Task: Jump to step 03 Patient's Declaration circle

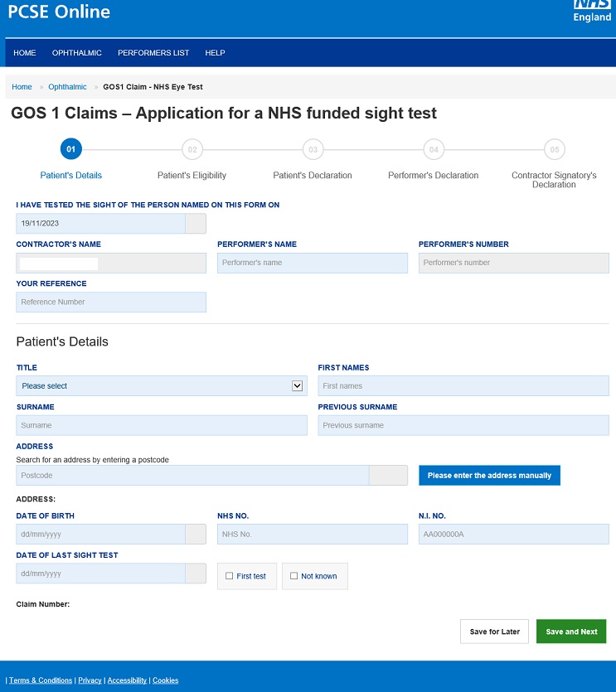Action: point(313,149)
